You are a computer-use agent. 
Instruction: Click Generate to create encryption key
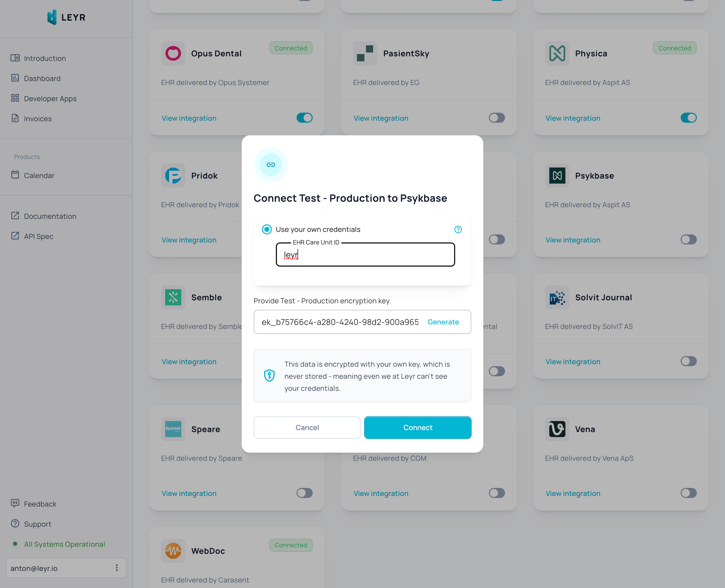click(x=443, y=322)
